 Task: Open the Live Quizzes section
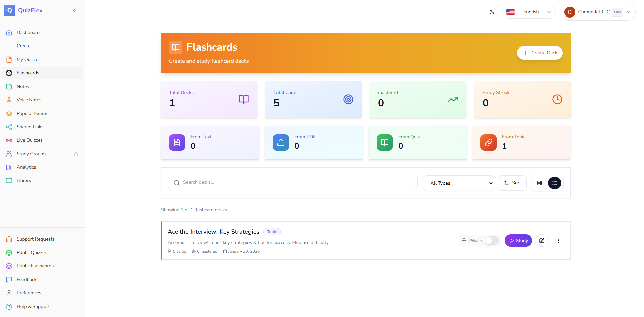[x=30, y=140]
